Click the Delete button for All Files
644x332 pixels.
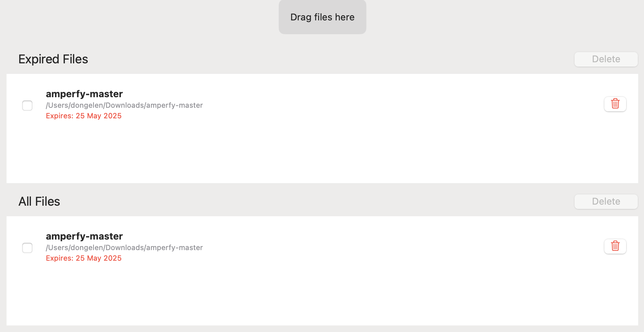pos(606,201)
